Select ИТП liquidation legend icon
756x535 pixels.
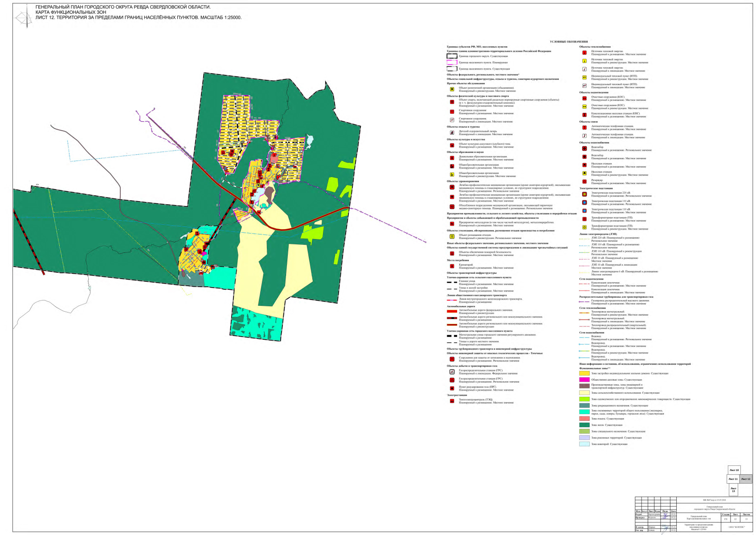pos(584,86)
